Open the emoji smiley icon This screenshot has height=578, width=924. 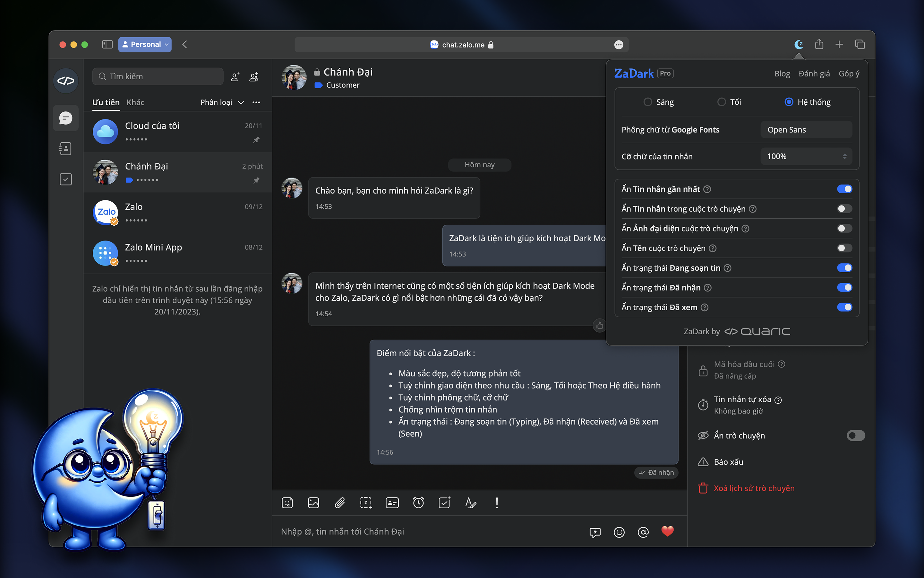[x=619, y=532]
